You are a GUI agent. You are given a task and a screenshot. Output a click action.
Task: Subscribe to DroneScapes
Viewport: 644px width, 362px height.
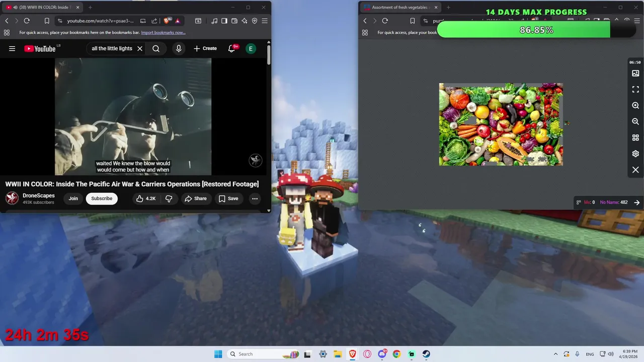(x=102, y=199)
